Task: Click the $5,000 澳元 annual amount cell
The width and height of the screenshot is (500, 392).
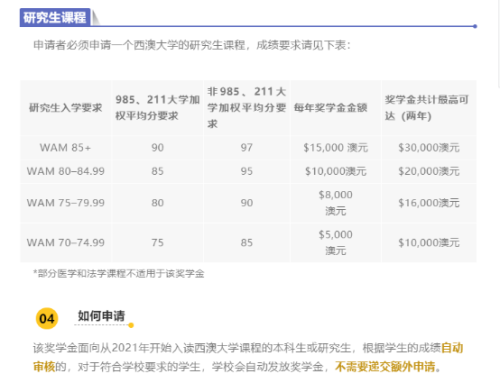Action: pyautogui.click(x=336, y=242)
